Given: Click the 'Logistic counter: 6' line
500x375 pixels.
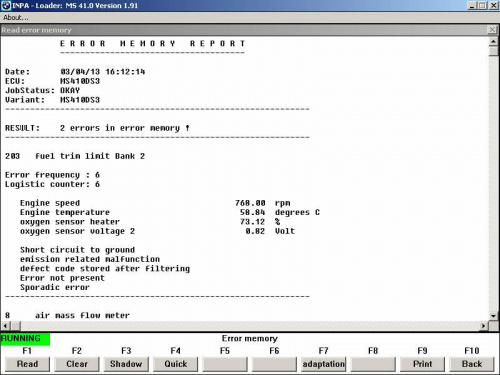Looking at the screenshot, I should [x=52, y=184].
